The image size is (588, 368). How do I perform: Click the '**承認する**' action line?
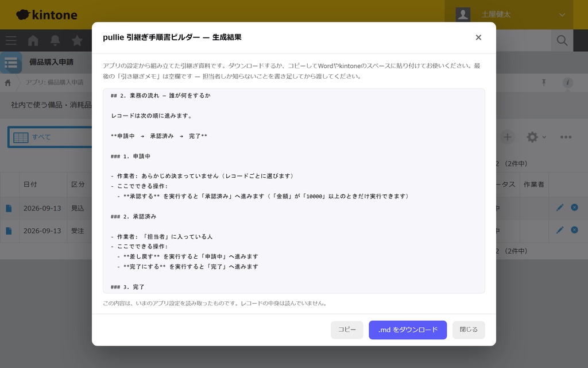(264, 196)
